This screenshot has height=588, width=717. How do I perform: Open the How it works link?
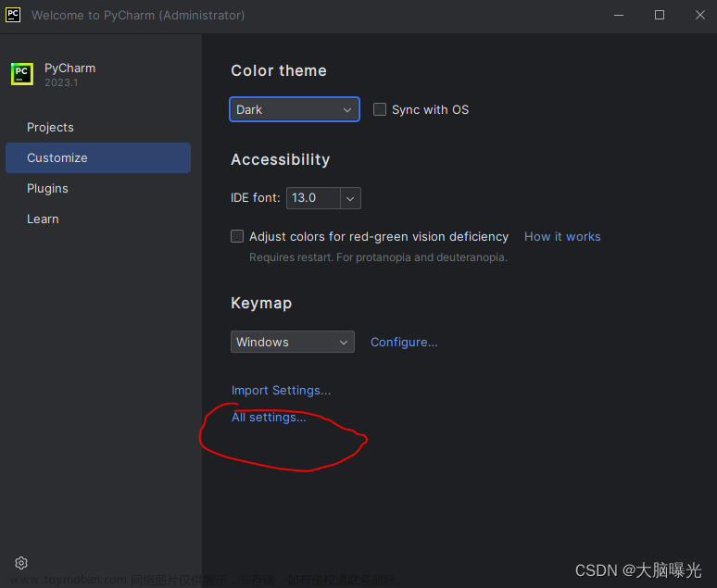pyautogui.click(x=562, y=236)
